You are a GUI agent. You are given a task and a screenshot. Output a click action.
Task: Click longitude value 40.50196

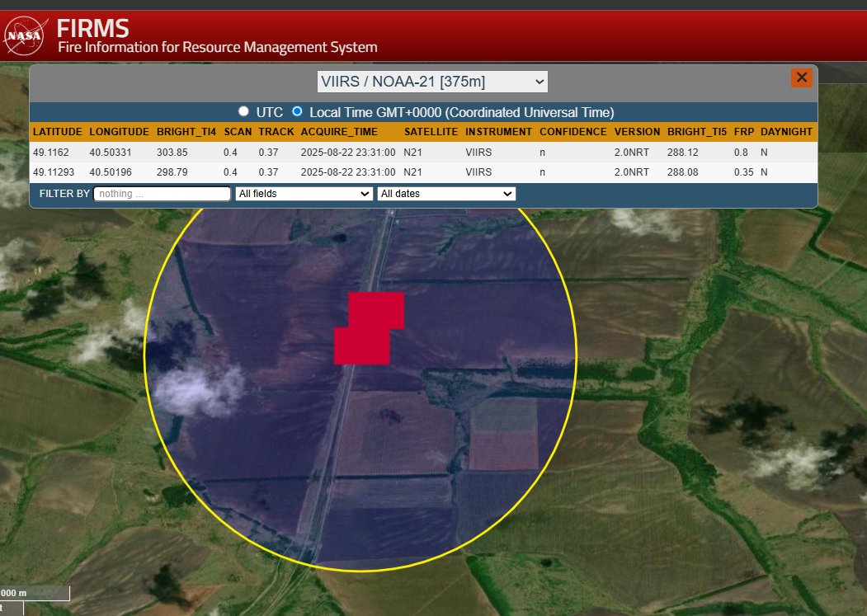[110, 172]
